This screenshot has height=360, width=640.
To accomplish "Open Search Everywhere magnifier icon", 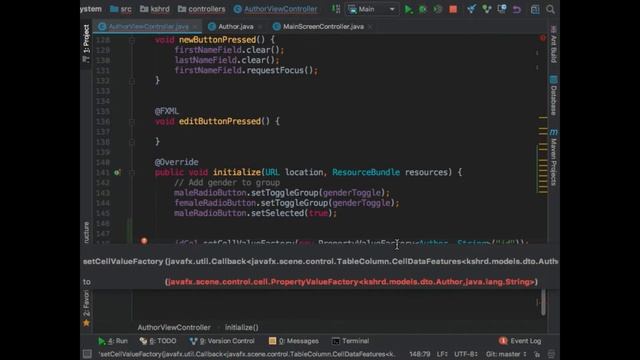I will [550, 9].
